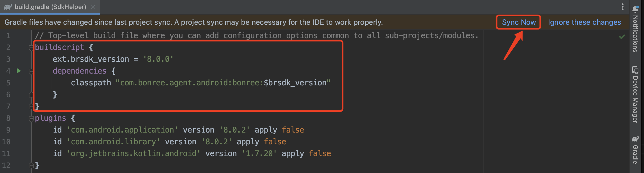Viewport: 644px width, 173px height.
Task: Open the Gradle elephant tool window icon
Action: tap(635, 139)
